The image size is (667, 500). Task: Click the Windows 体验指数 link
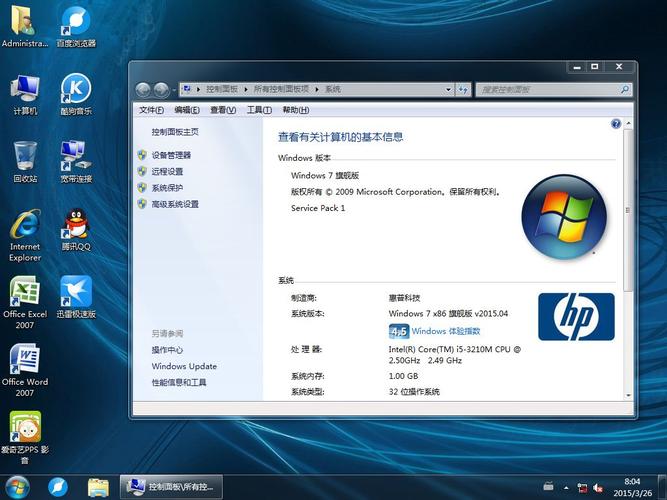(x=446, y=331)
